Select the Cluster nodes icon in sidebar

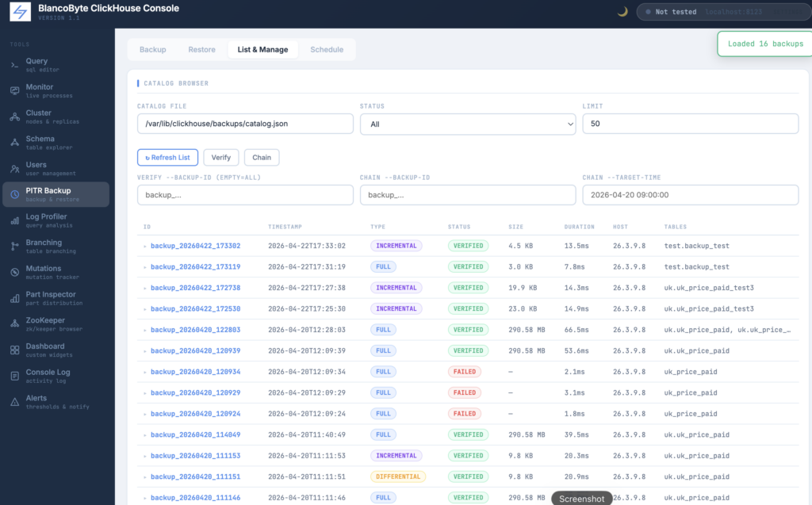pyautogui.click(x=14, y=117)
